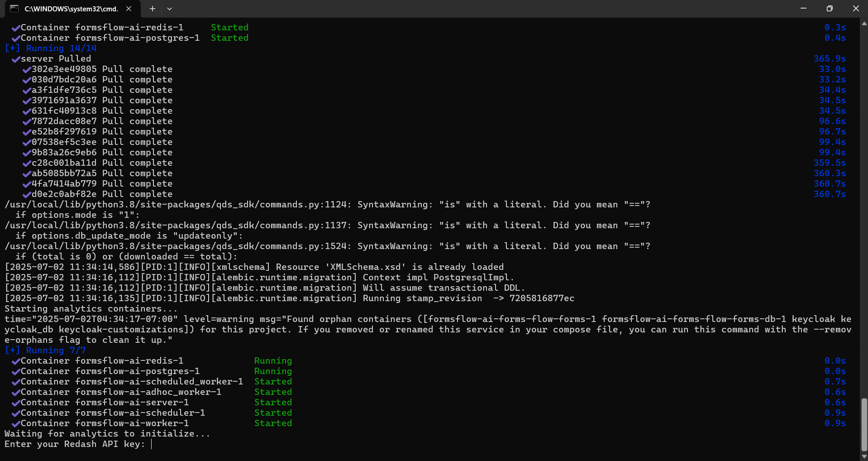The width and height of the screenshot is (868, 461).
Task: Open the tab selection dropdown chevron
Action: click(169, 9)
